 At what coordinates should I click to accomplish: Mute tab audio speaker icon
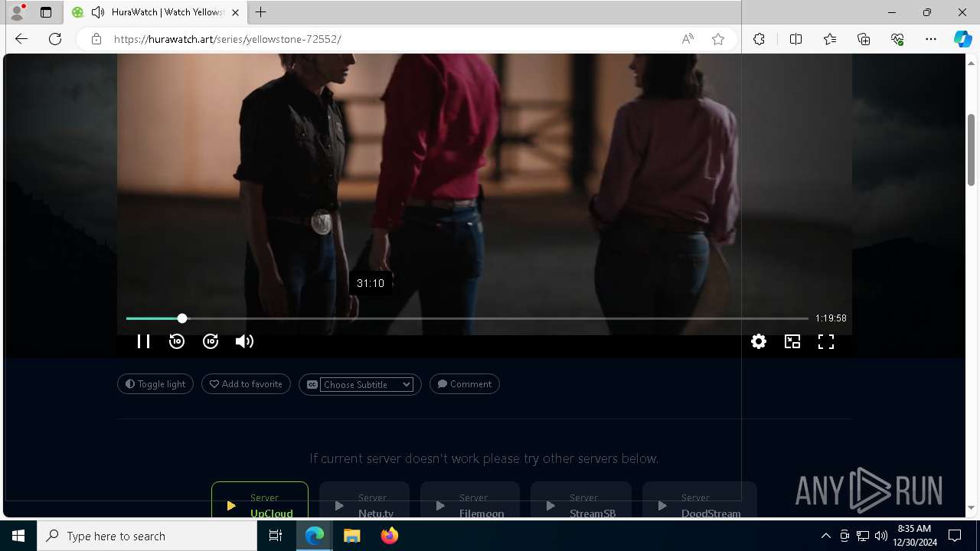(x=97, y=12)
